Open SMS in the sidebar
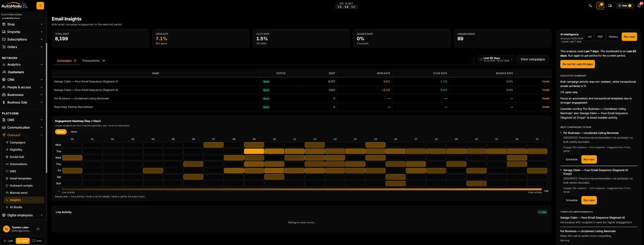Viewport: 644px width, 245px height. (x=13, y=171)
